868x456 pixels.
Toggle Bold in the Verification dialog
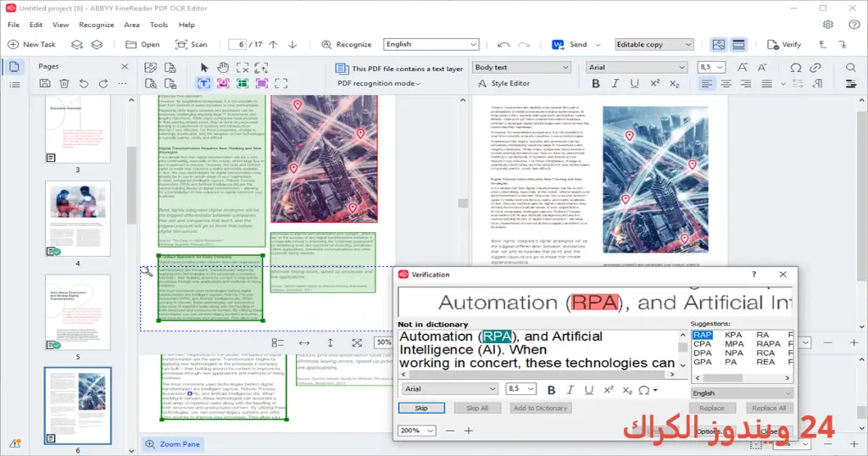[x=551, y=390]
